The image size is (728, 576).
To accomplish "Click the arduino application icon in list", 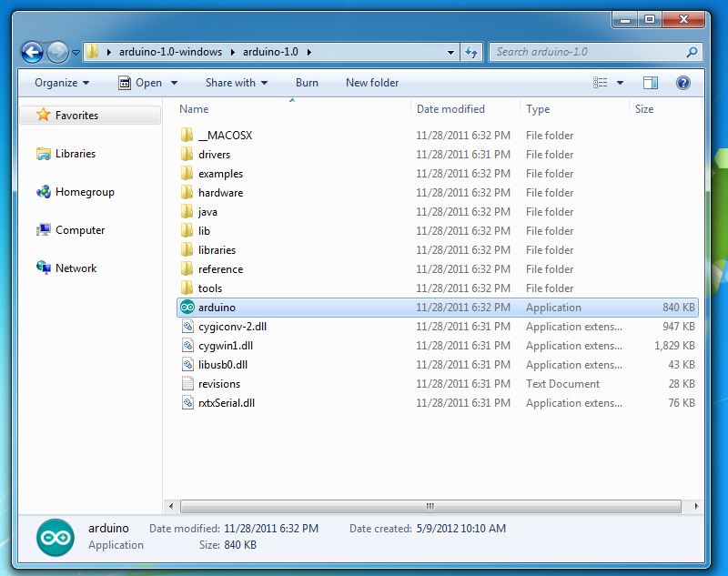I will 187,308.
